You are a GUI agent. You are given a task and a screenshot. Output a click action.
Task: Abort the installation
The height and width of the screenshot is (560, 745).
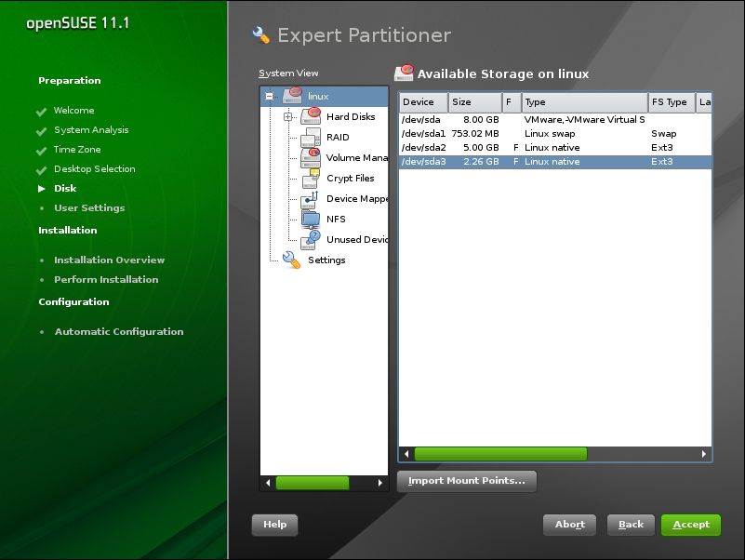point(569,525)
